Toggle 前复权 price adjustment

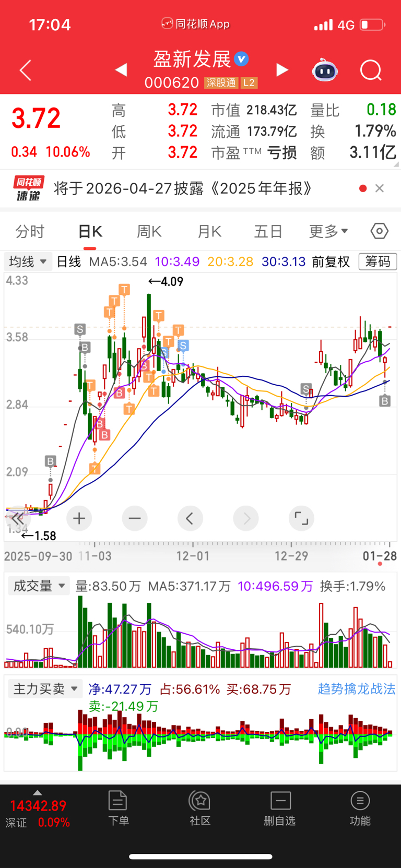click(x=331, y=261)
